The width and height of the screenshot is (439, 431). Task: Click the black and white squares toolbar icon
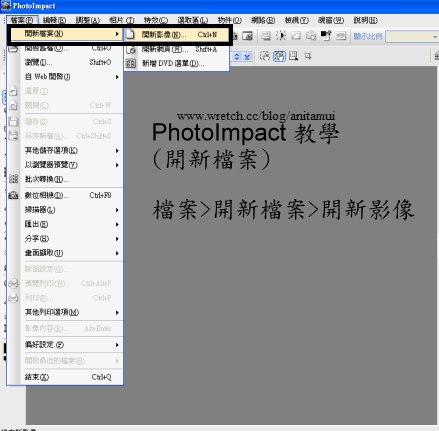(x=326, y=36)
